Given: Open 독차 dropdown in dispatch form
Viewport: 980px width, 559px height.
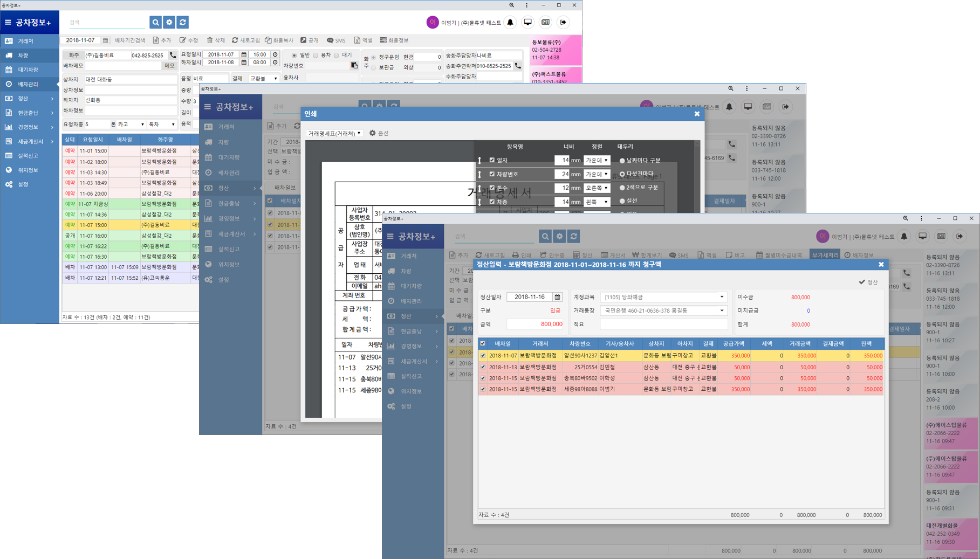Looking at the screenshot, I should (x=162, y=125).
